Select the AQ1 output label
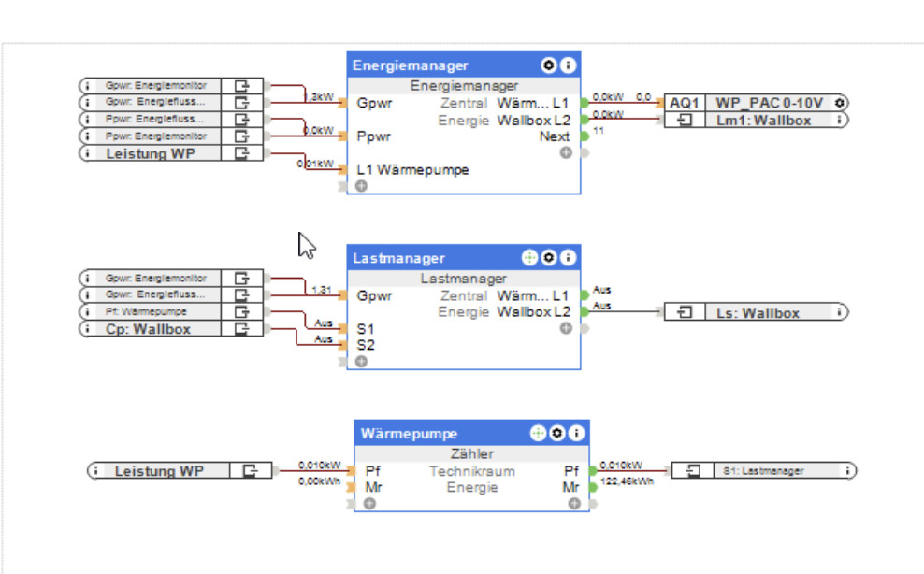 click(685, 103)
